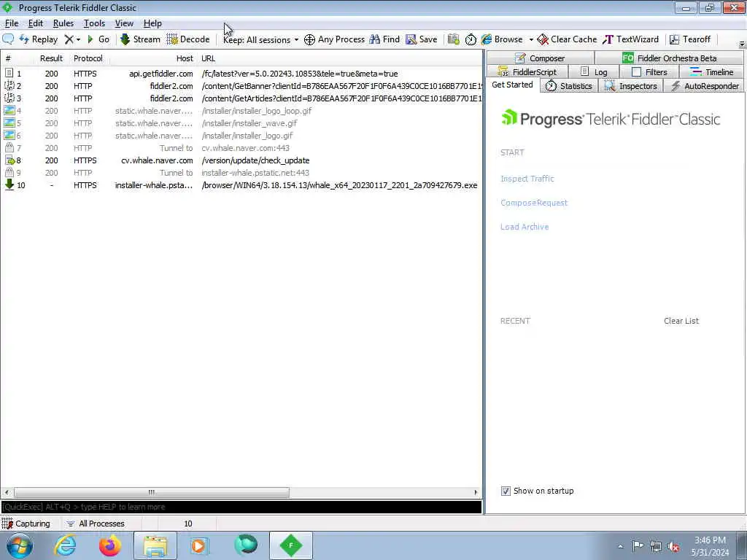Switch to the Filters tab
747x560 pixels.
click(649, 72)
